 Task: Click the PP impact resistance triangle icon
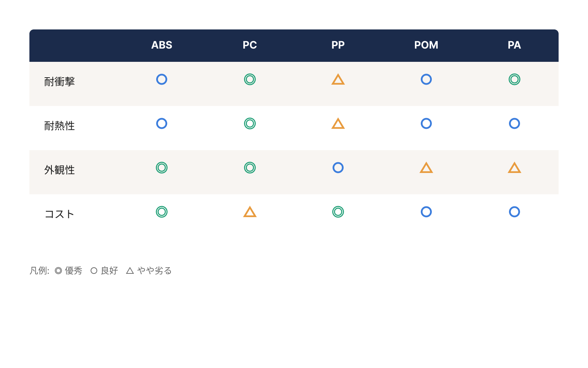pyautogui.click(x=338, y=80)
